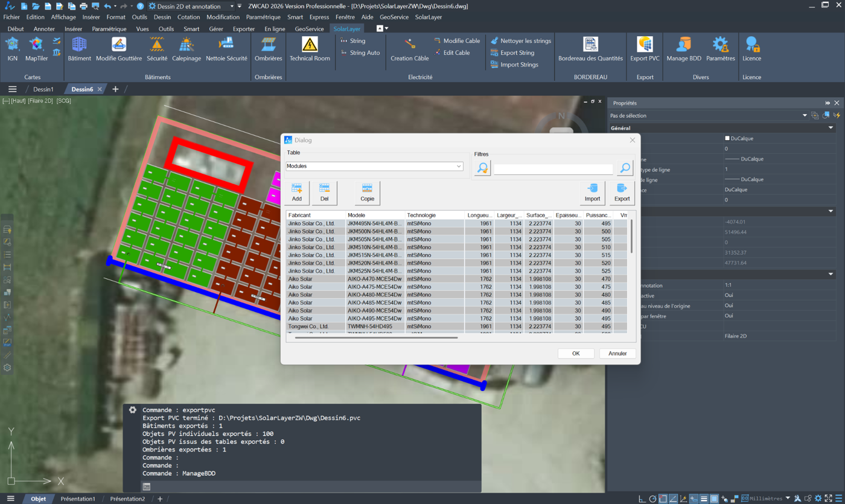Select the Edit Cable tool
Image resolution: width=845 pixels, height=504 pixels.
point(451,53)
